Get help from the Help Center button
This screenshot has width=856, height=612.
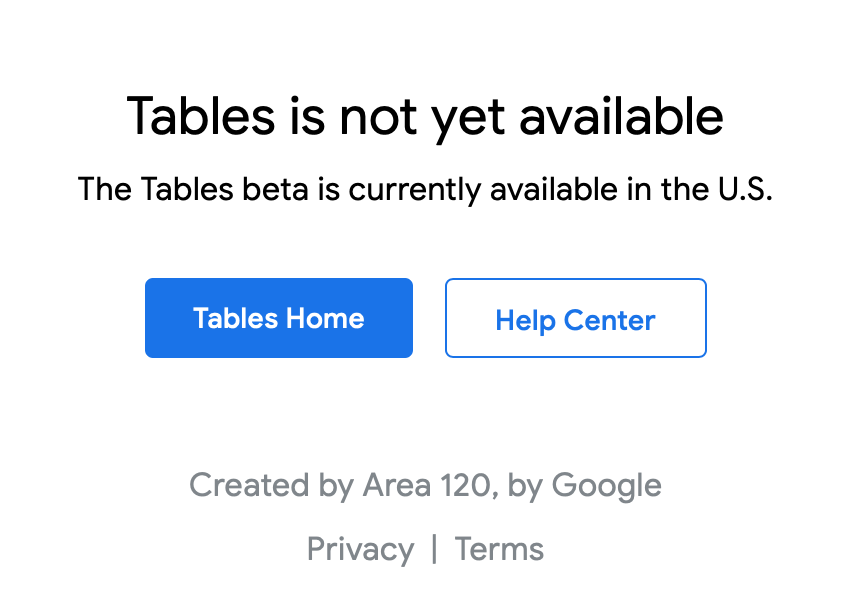pos(575,318)
